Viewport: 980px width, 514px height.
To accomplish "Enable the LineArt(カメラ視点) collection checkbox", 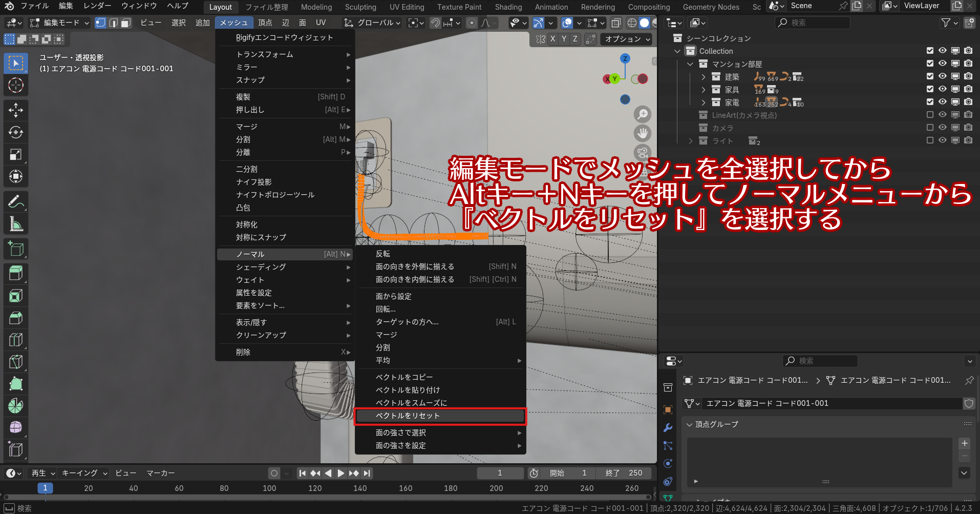I will coord(930,115).
